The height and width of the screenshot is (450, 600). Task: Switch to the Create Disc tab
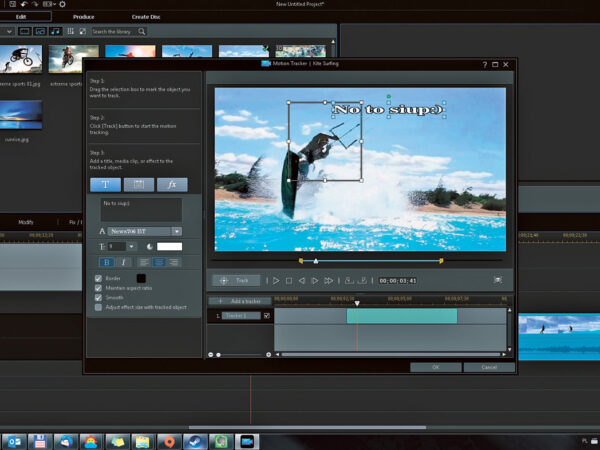[x=146, y=17]
